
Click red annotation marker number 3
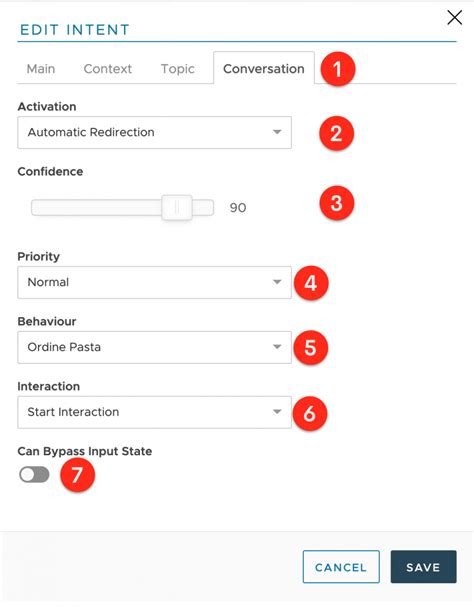pyautogui.click(x=337, y=203)
